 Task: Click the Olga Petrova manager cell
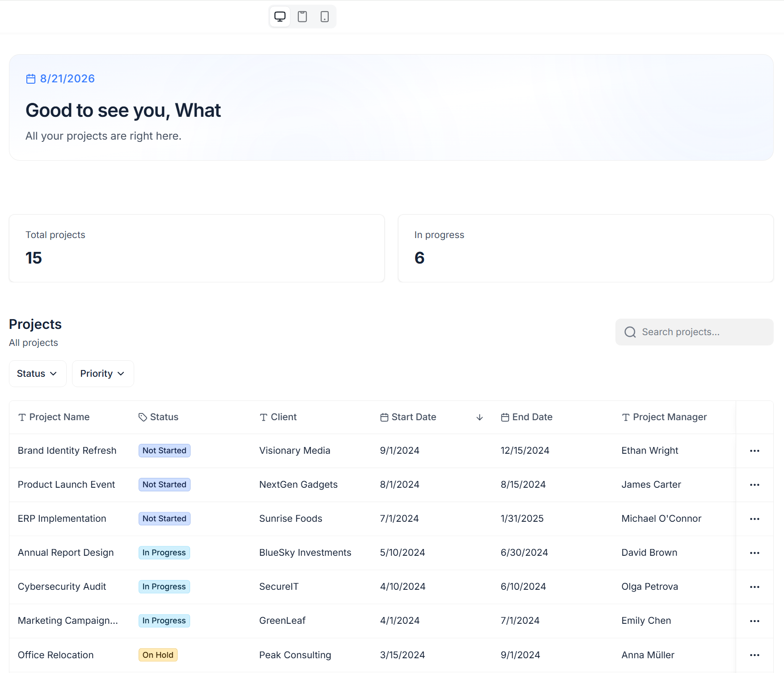649,587
